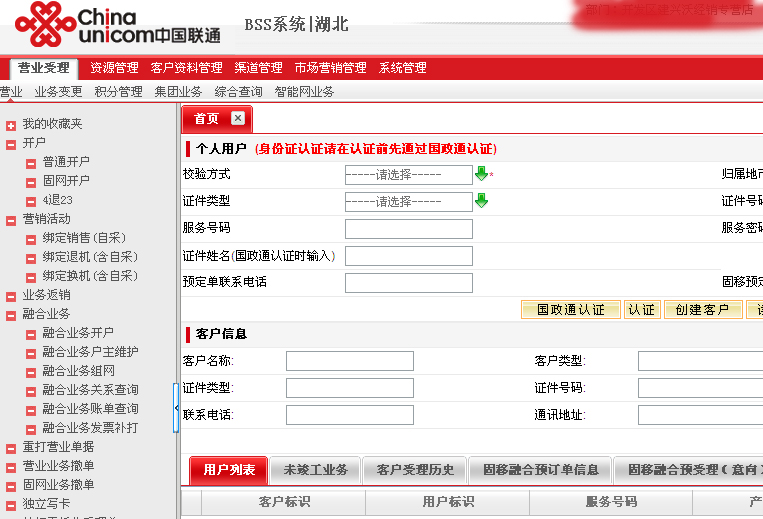
Task: Open the 业务变更 submenu
Action: coord(58,91)
